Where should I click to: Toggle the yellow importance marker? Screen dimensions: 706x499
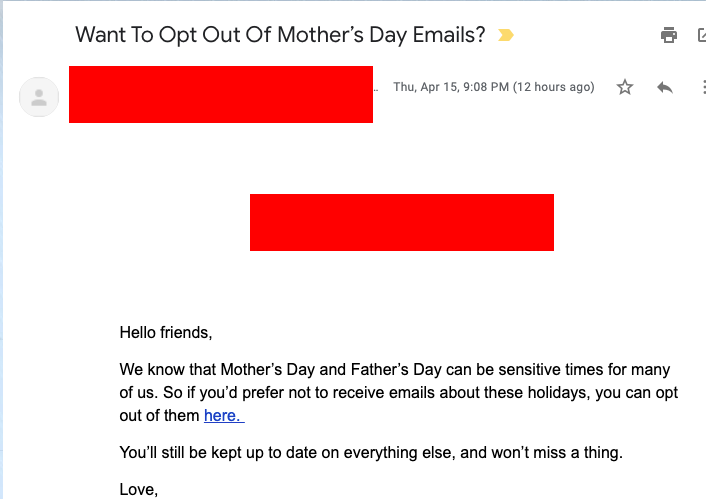point(506,36)
